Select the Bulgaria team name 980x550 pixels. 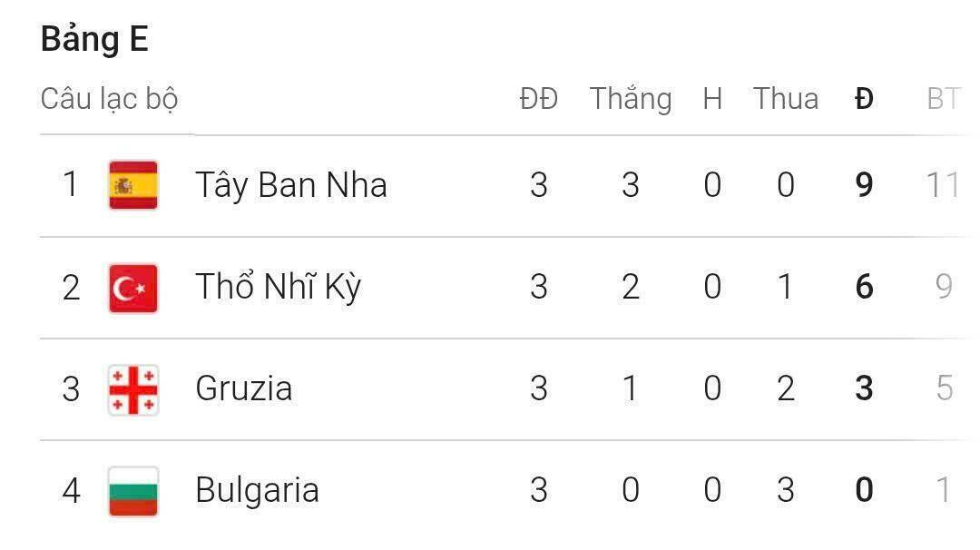257,491
